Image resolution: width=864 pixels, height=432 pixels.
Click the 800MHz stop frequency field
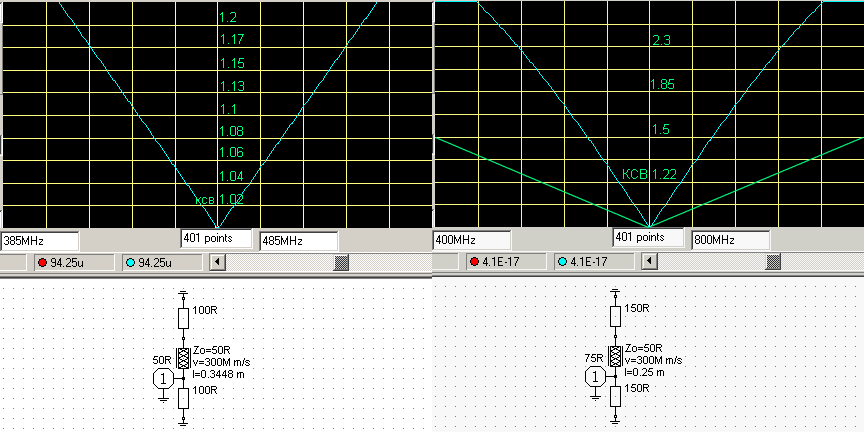tap(731, 240)
